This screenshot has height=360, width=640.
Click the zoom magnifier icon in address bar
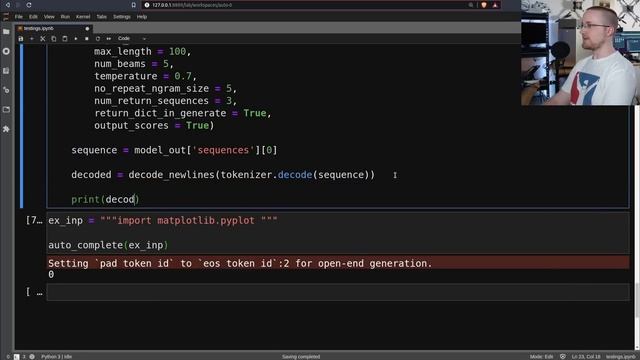pyautogui.click(x=471, y=5)
